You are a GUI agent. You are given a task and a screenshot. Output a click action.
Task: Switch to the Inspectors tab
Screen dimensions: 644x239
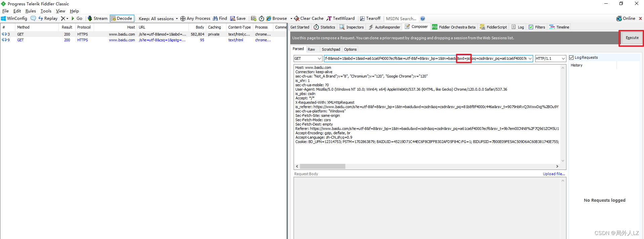coord(352,27)
